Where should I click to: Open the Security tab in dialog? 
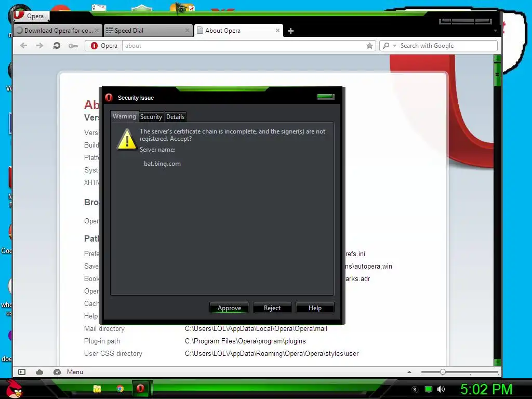pos(151,117)
